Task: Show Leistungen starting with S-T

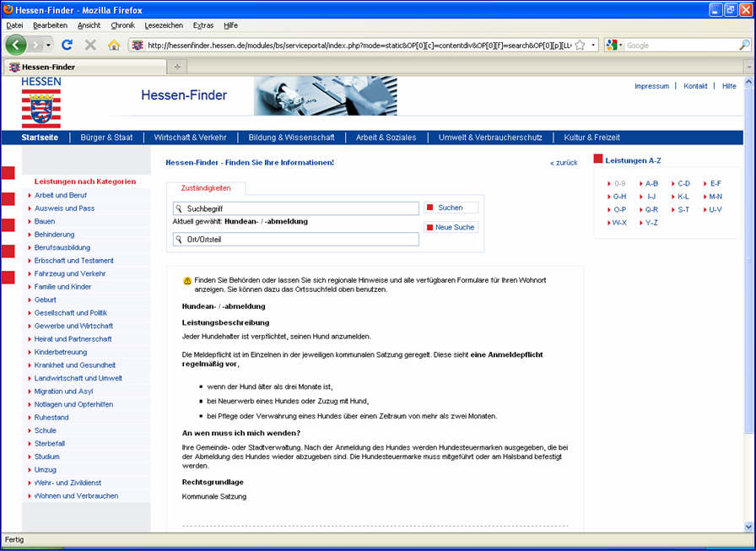Action: click(x=683, y=210)
